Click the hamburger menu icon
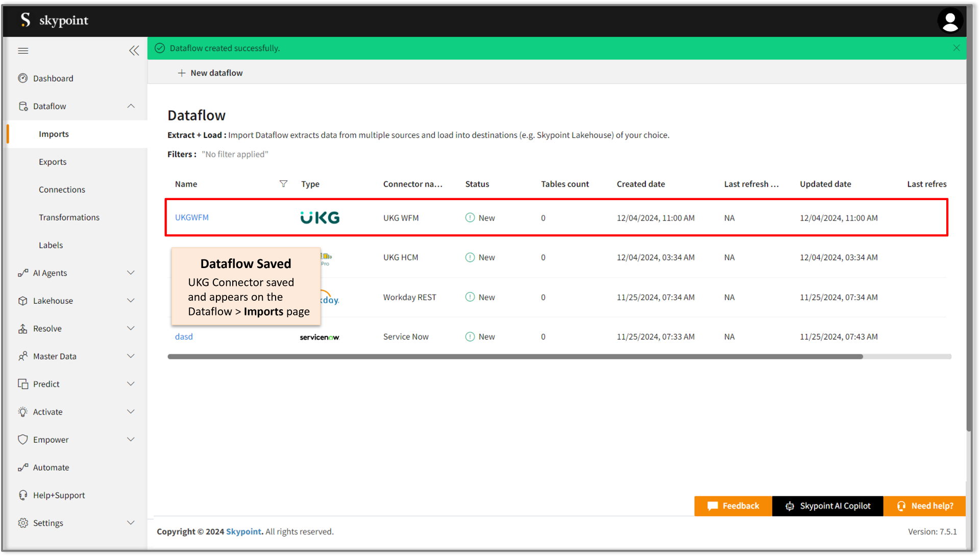 [x=23, y=51]
